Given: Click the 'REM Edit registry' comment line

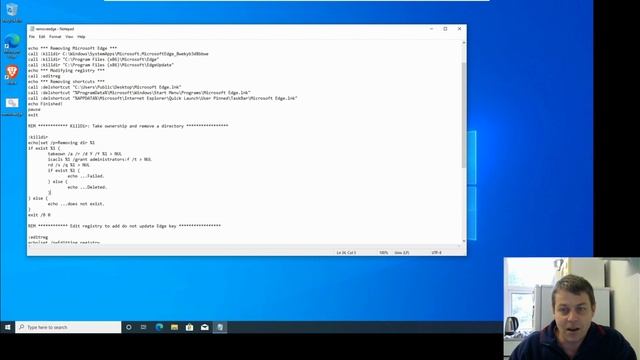Looking at the screenshot, I should [x=124, y=226].
